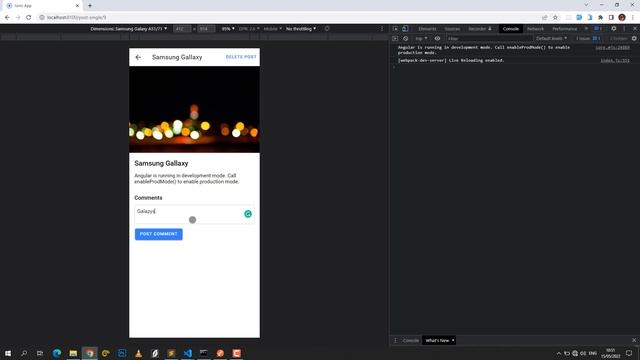Click the Grammarly icon in comment box
The image size is (640, 360).
[248, 214]
